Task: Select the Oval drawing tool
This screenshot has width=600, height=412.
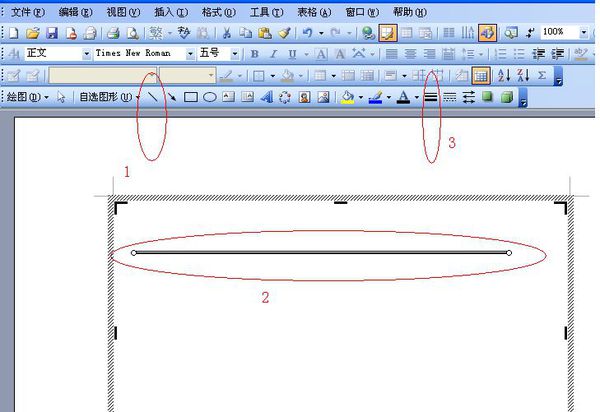Action: pyautogui.click(x=210, y=97)
